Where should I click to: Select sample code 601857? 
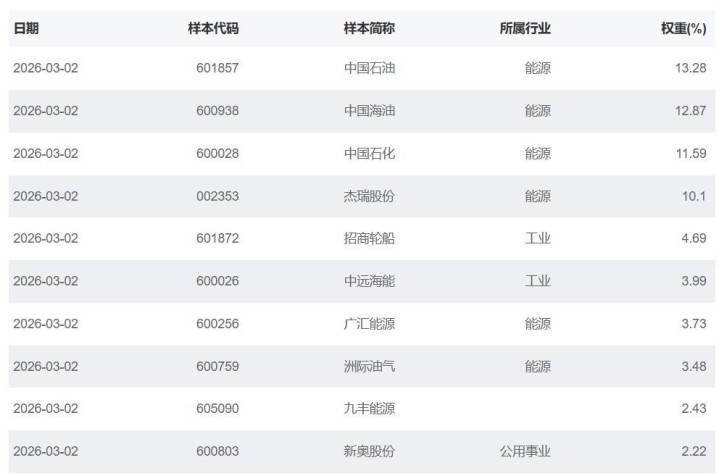217,68
